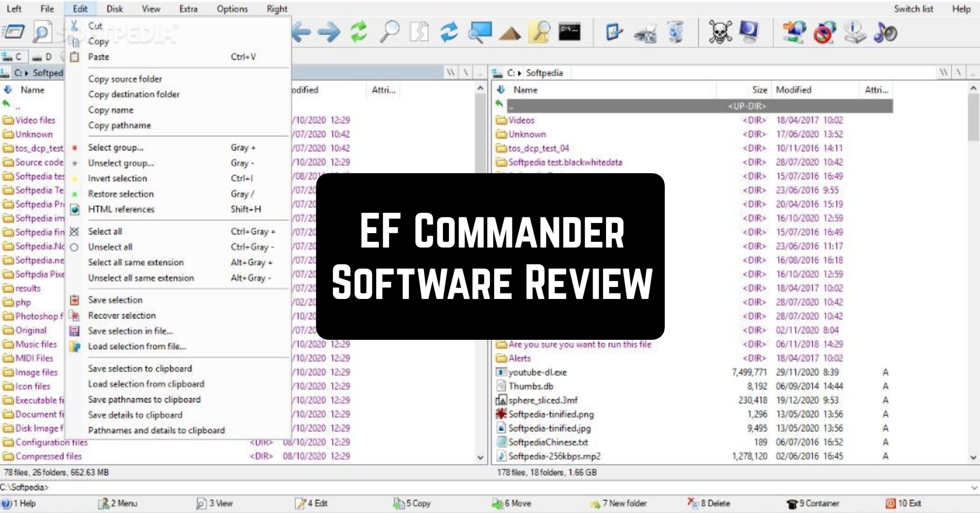The height and width of the screenshot is (513, 980).
Task: Open the black command prompt icon
Action: [570, 32]
